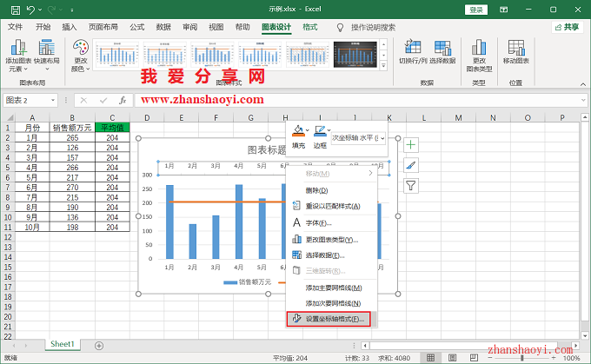
Task: Click the vertical scrollbar down arrow
Action: [585, 335]
